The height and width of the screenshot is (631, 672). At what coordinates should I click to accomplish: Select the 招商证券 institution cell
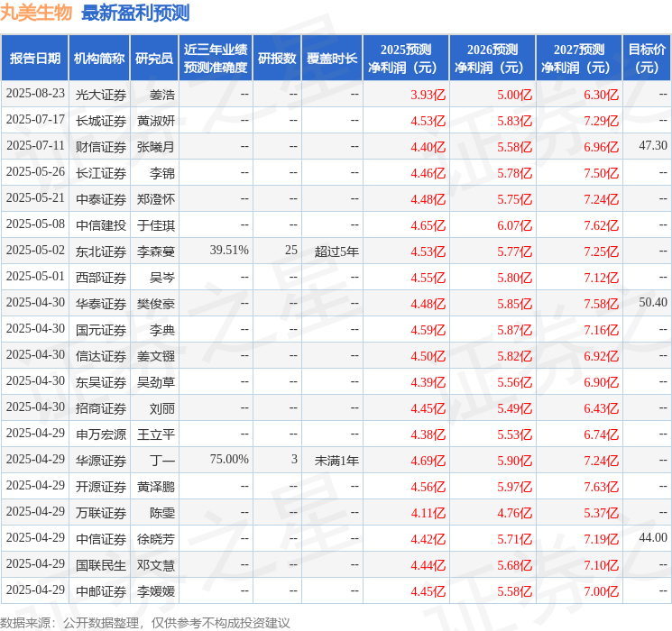101,408
